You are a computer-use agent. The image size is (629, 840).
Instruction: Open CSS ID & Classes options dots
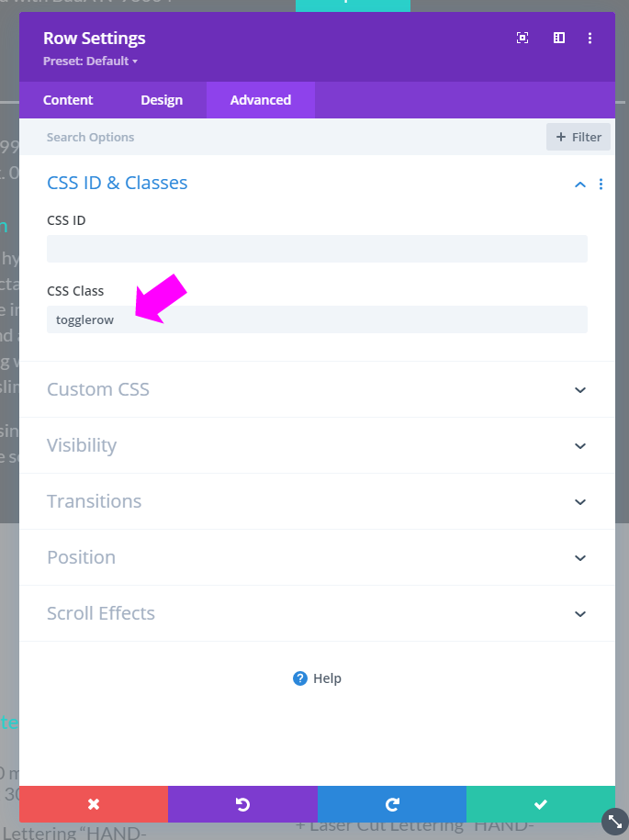coord(601,185)
